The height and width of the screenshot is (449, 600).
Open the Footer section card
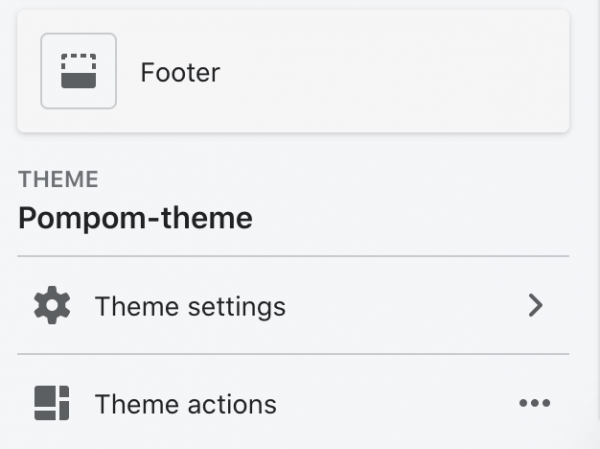[293, 71]
